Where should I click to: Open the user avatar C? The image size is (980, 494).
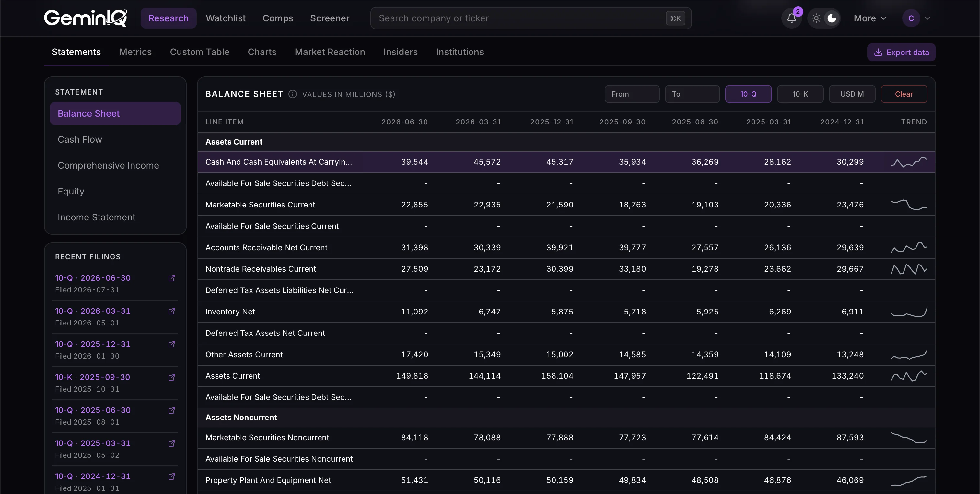pos(911,18)
